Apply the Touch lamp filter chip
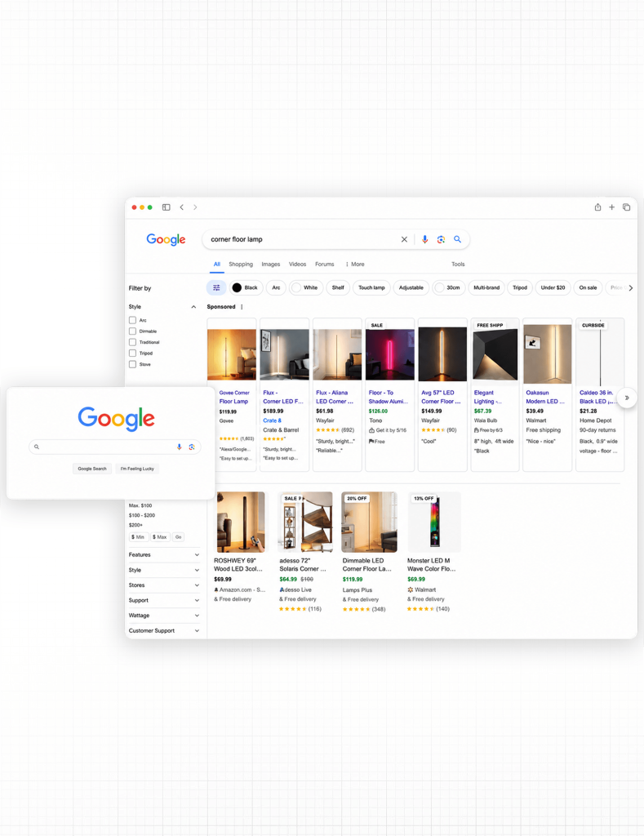The image size is (644, 836). (371, 288)
